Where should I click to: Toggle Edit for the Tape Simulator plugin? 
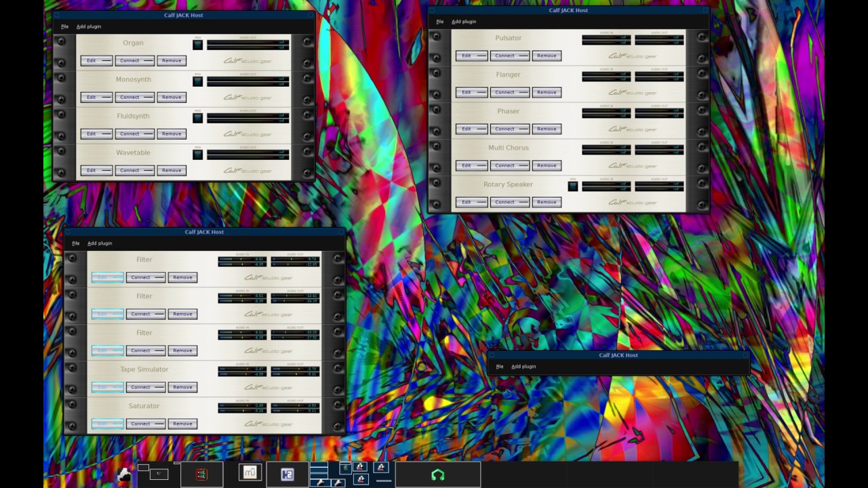[x=107, y=387]
